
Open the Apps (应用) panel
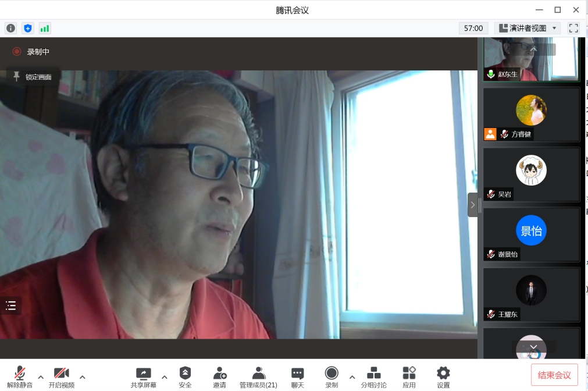click(409, 376)
